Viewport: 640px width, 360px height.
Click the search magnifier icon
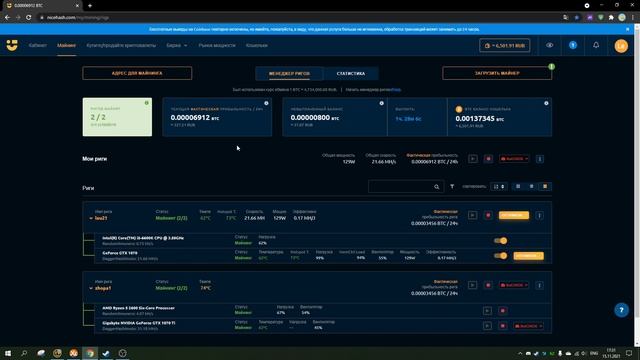click(x=437, y=187)
